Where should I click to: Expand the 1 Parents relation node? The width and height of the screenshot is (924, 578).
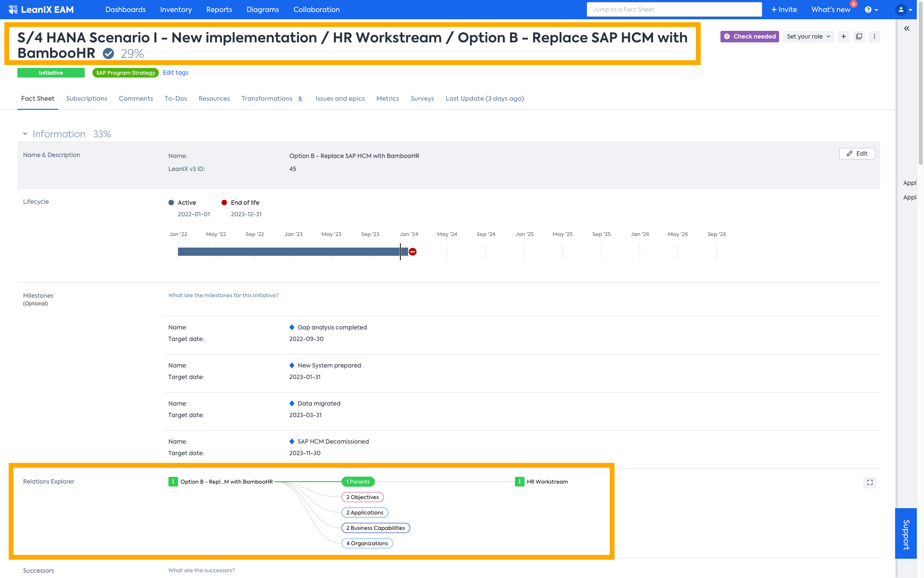(x=358, y=482)
